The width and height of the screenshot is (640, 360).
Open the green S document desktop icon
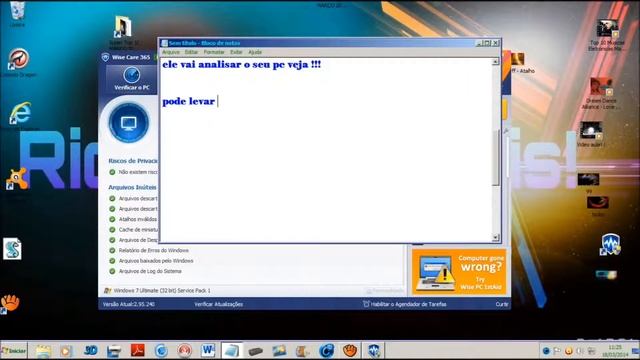(12, 249)
